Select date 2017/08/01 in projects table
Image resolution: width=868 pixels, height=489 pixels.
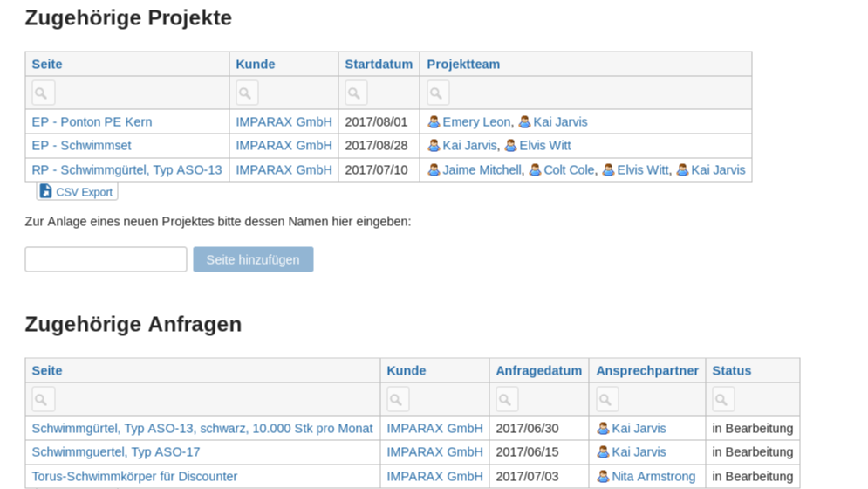376,122
